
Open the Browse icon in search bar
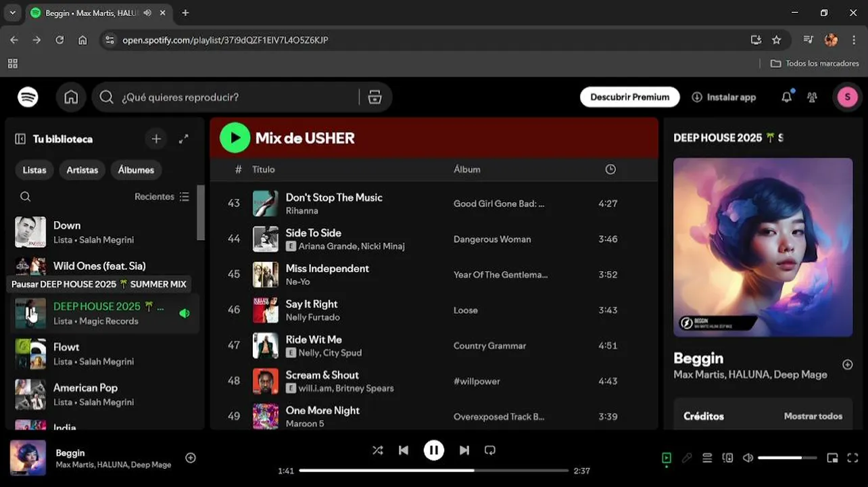click(375, 97)
